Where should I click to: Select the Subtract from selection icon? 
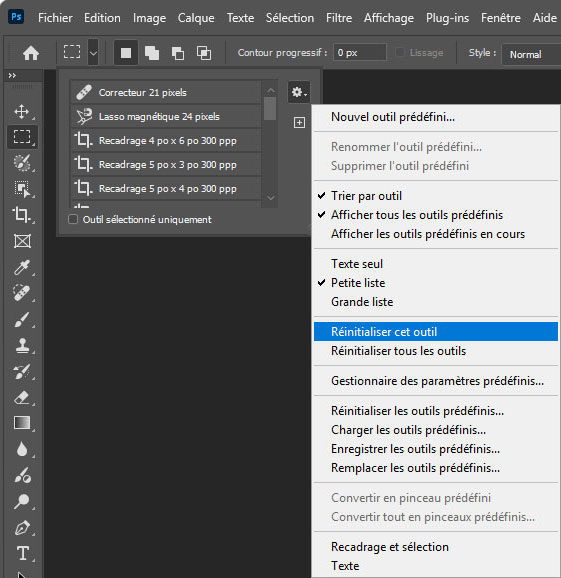coord(178,53)
